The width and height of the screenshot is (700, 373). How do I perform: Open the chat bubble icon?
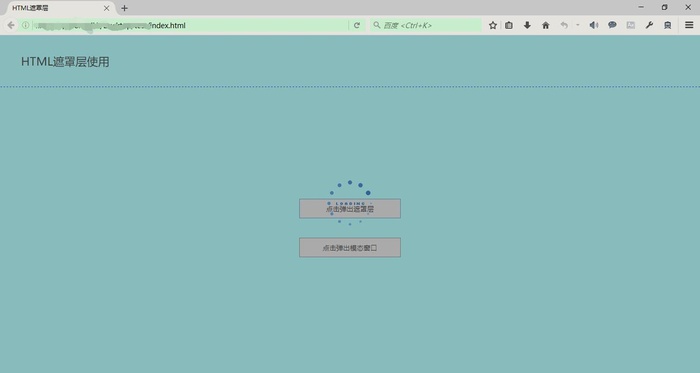click(612, 25)
